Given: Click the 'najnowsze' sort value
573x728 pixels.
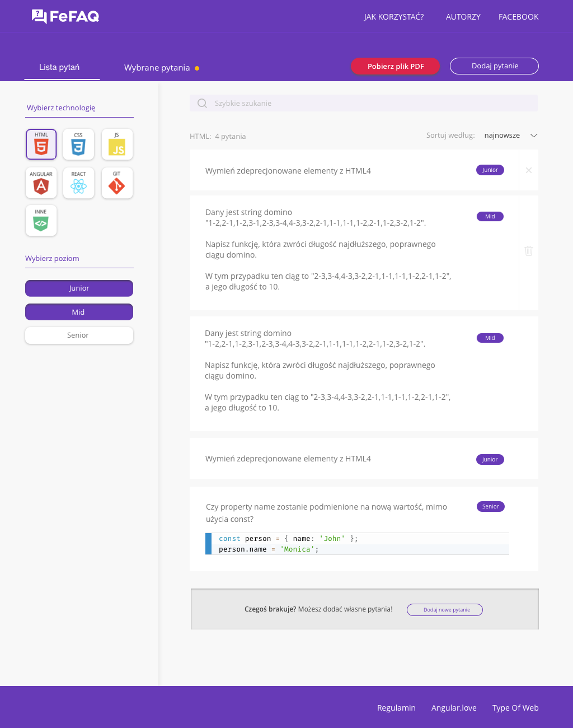Looking at the screenshot, I should [x=502, y=136].
